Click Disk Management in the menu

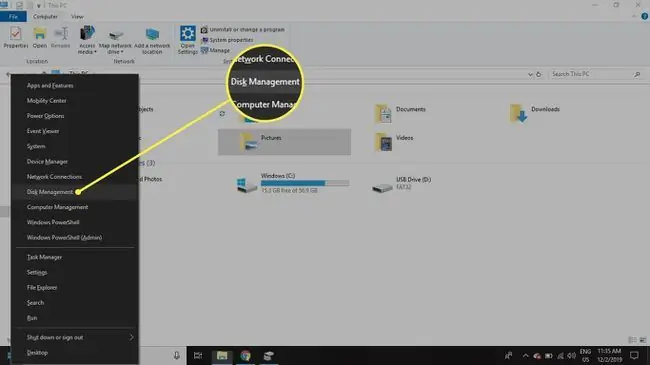50,192
